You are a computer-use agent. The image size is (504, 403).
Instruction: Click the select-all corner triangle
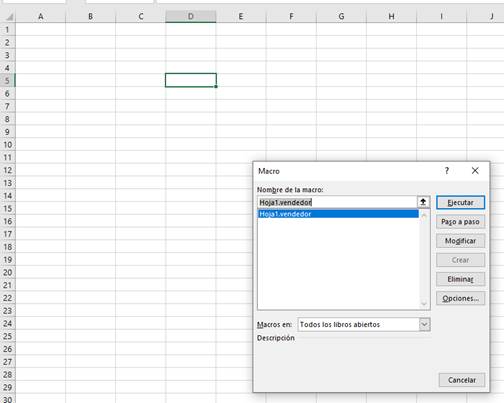[x=9, y=17]
